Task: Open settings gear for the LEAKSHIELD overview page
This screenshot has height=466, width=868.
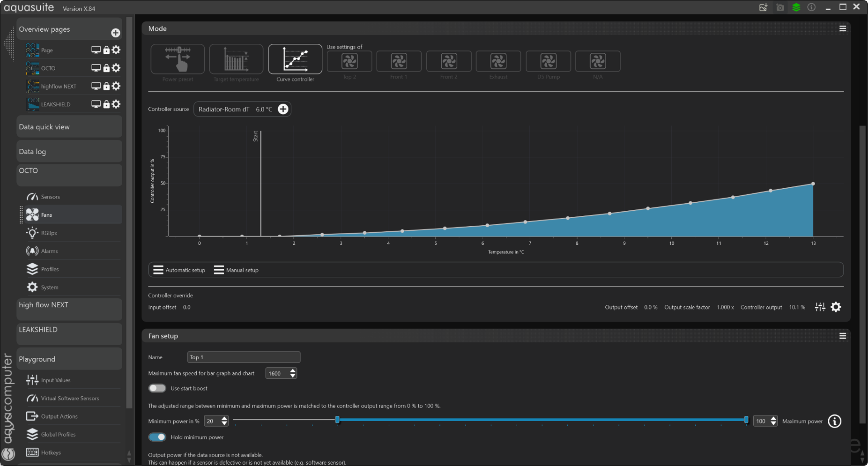Action: [116, 104]
